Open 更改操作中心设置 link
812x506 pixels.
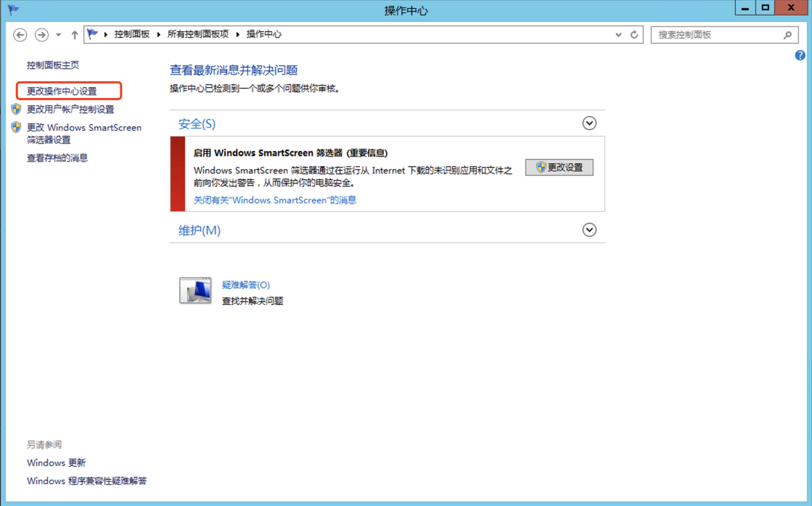pyautogui.click(x=61, y=91)
